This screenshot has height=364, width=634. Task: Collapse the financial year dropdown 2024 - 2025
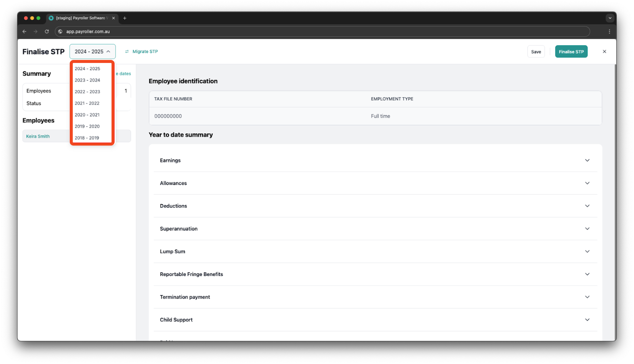tap(92, 51)
